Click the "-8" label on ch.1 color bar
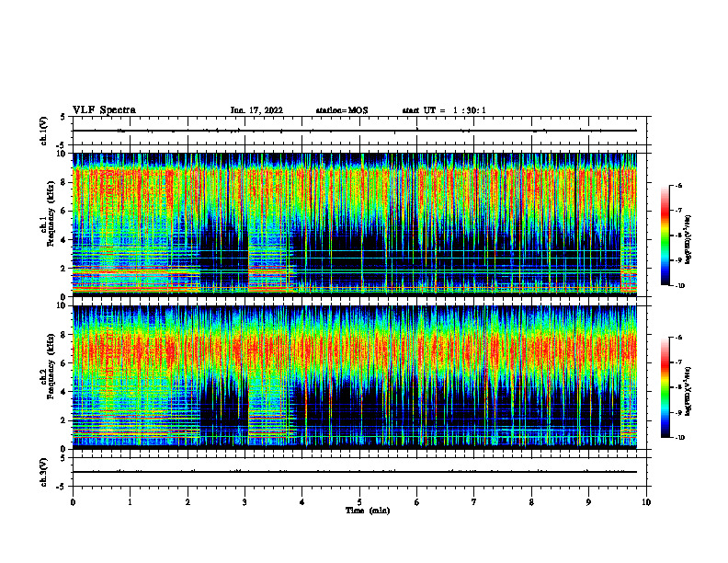Image resolution: width=728 pixels, height=563 pixels. pyautogui.click(x=678, y=236)
